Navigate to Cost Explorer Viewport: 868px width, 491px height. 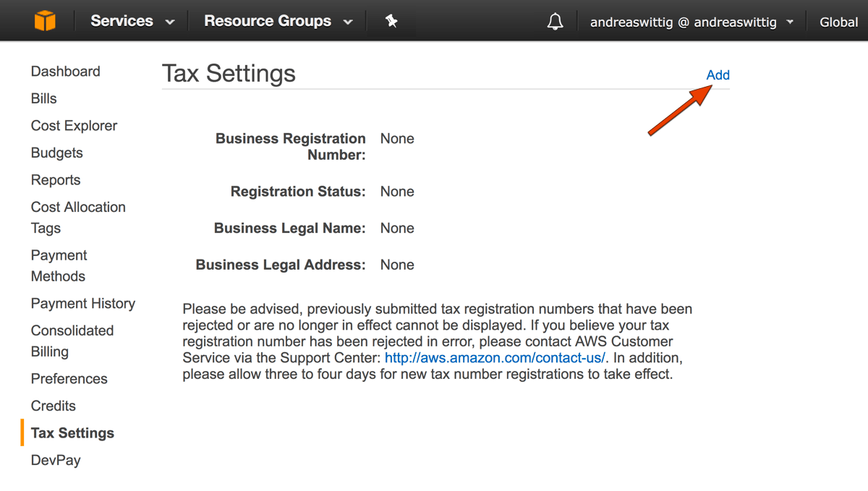pos(74,126)
